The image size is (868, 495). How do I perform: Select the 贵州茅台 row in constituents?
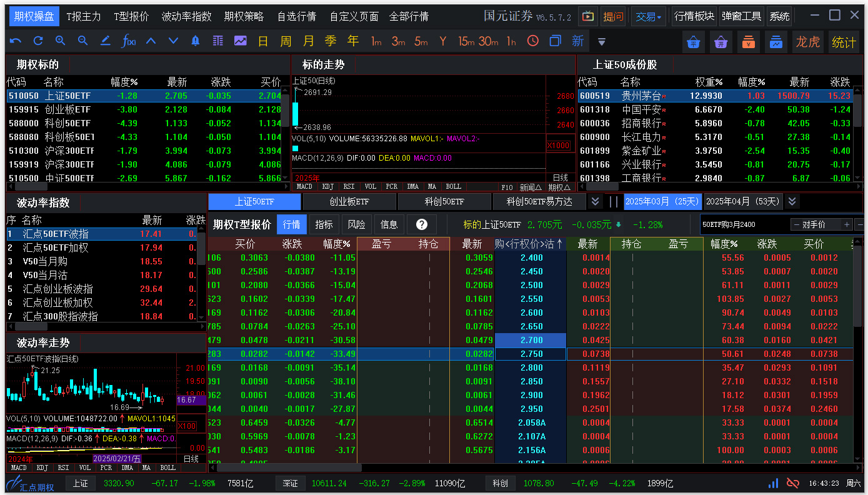tap(715, 96)
